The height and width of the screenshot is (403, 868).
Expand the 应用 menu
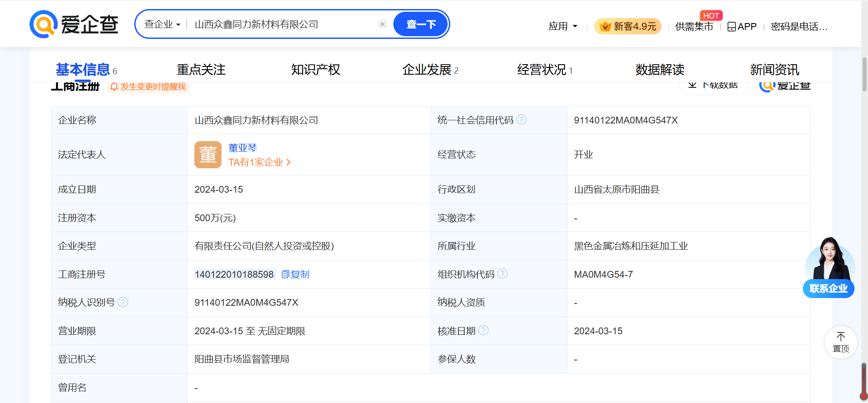pyautogui.click(x=563, y=26)
